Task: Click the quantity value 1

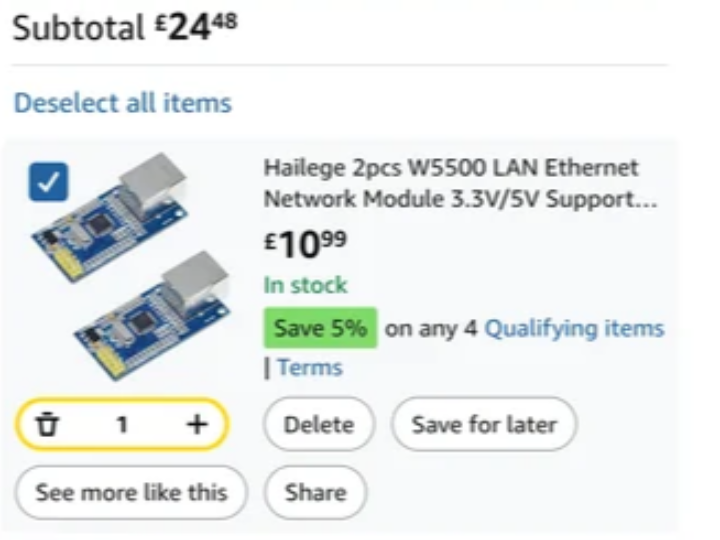Action: point(122,425)
